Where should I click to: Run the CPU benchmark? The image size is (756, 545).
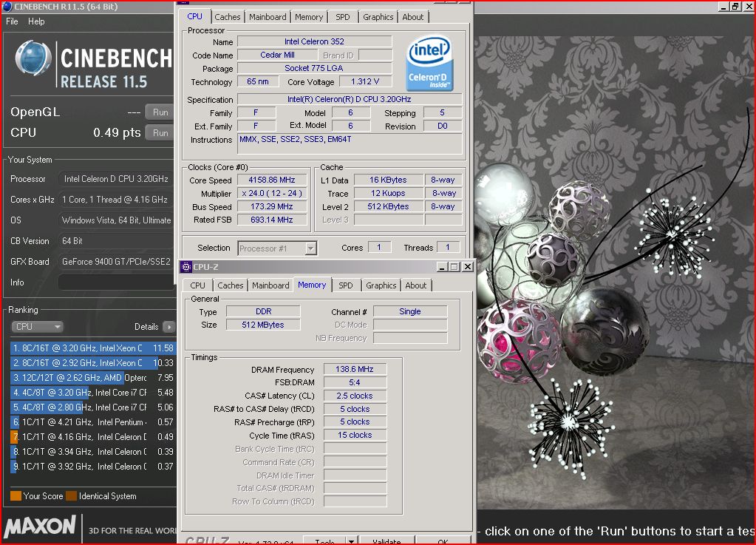tap(160, 132)
